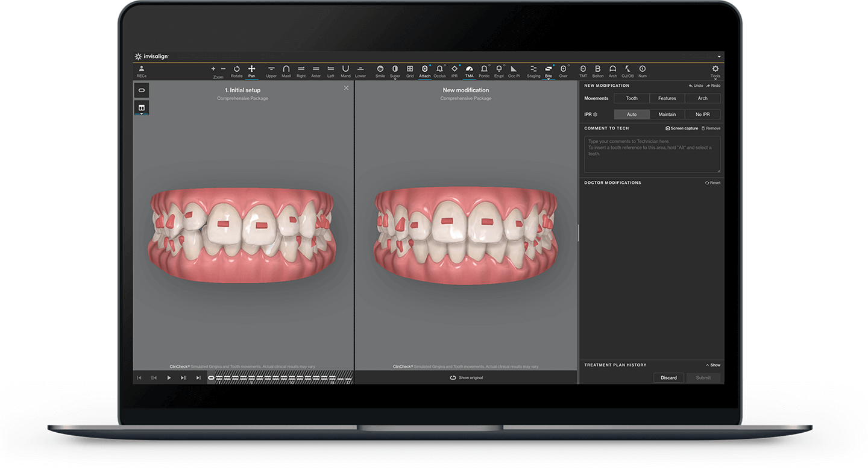Open the Bolton analysis tool
868x475 pixels.
[x=598, y=71]
